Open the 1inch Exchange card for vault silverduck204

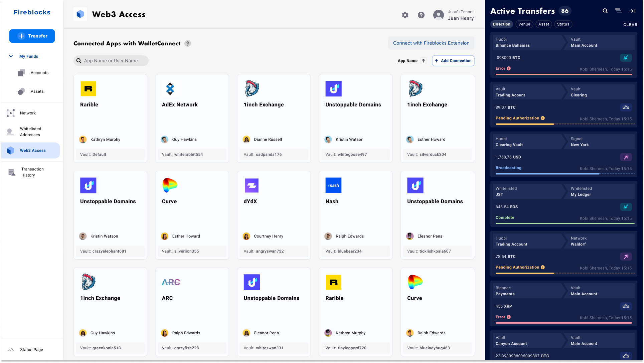(437, 118)
